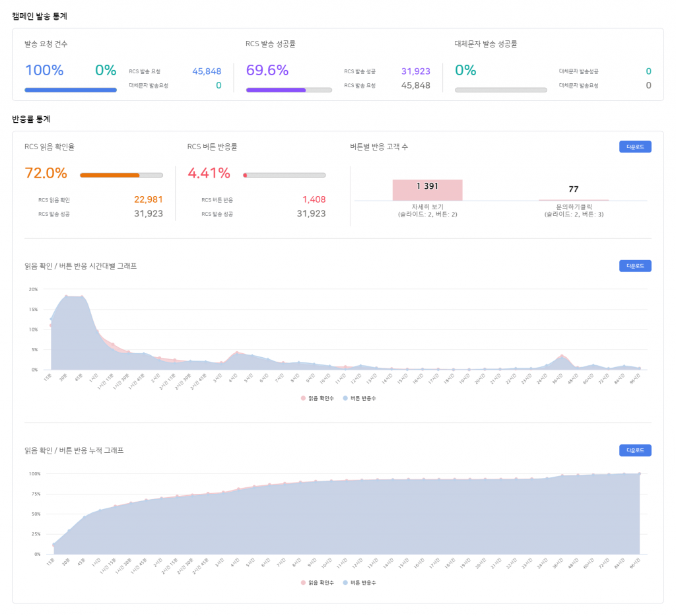Click the 30분 peak point in 시간대별 chart
Screen dimensions: 676x616
(x=66, y=296)
